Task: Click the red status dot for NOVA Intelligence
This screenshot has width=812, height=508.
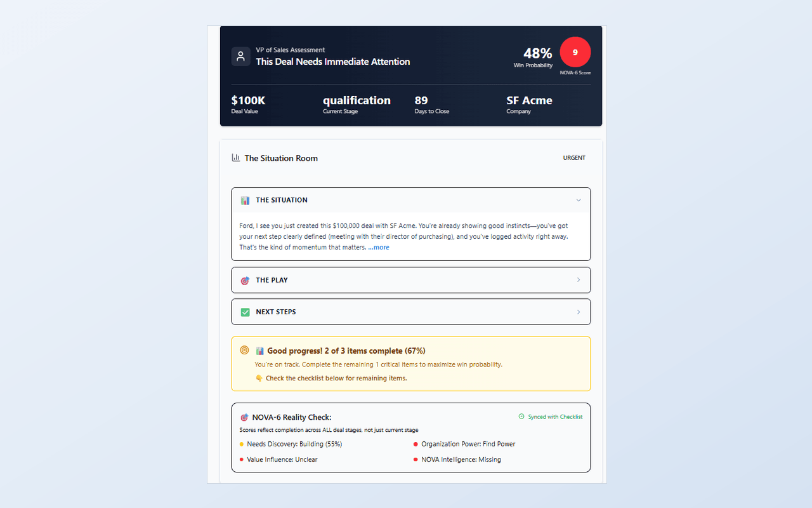Action: 416,459
